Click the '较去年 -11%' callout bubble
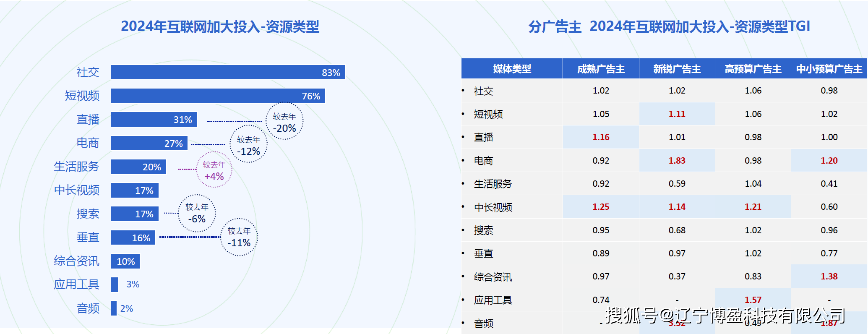This screenshot has width=868, height=334. pyautogui.click(x=239, y=237)
